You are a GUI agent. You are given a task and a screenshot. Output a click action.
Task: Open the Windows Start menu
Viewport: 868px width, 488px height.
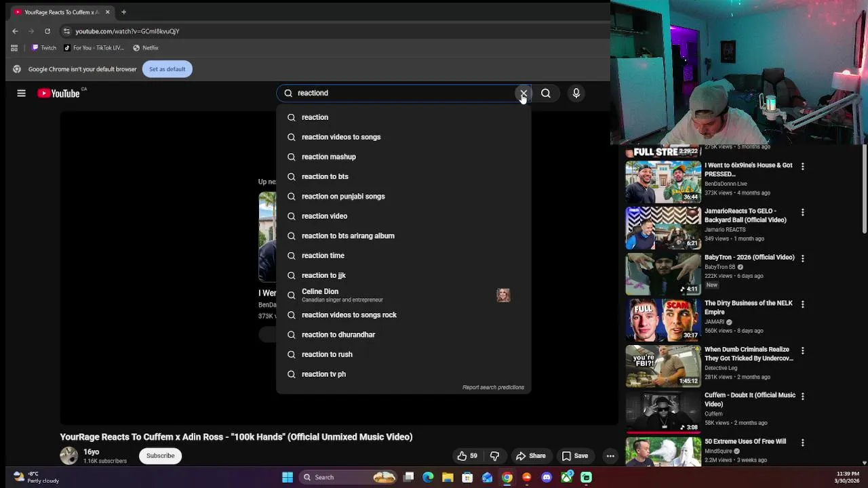click(x=288, y=477)
